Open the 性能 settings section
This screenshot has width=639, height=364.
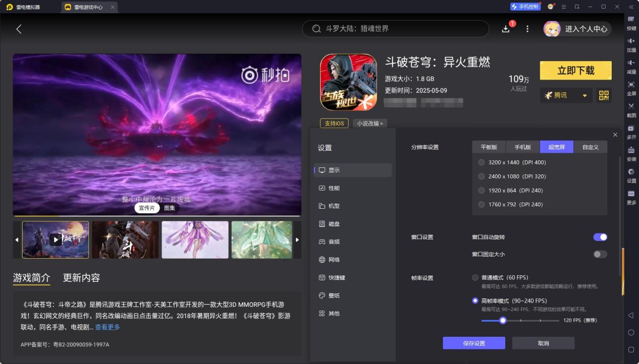point(353,188)
